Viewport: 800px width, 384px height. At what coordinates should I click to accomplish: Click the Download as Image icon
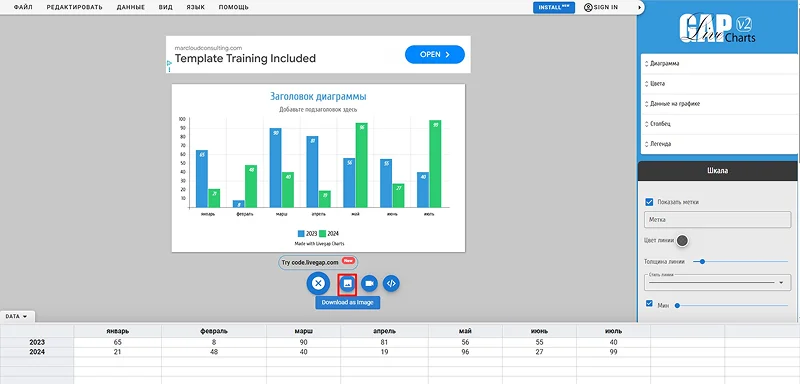pyautogui.click(x=347, y=283)
